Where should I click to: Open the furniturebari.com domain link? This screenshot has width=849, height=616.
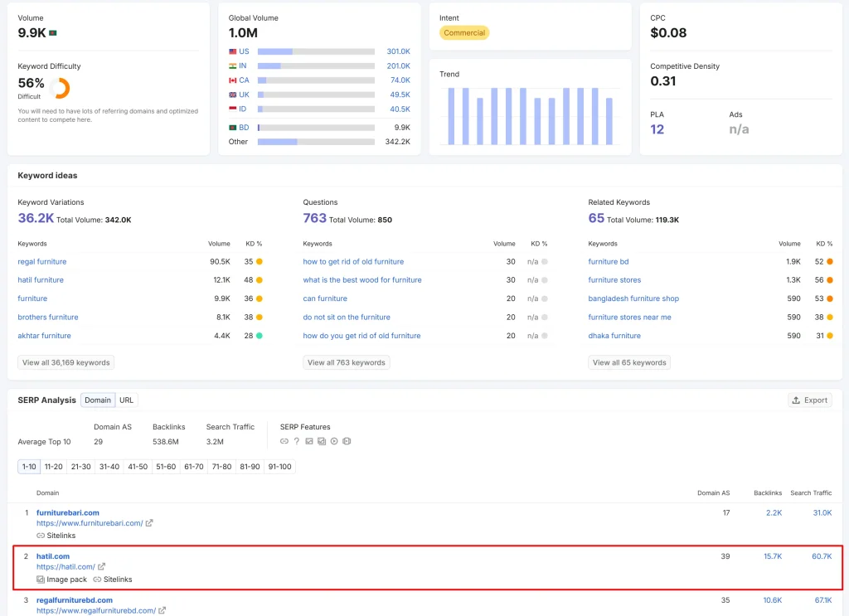point(68,512)
